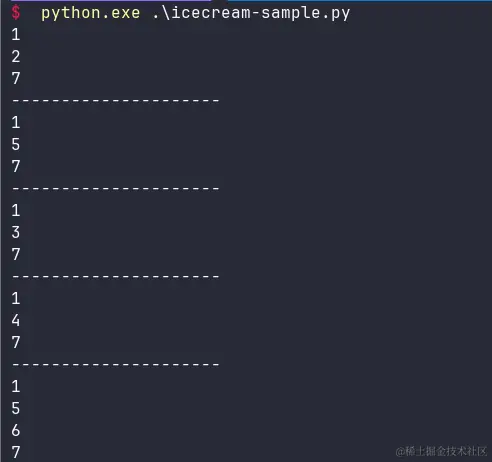Click the output line showing 6

[x=16, y=430]
